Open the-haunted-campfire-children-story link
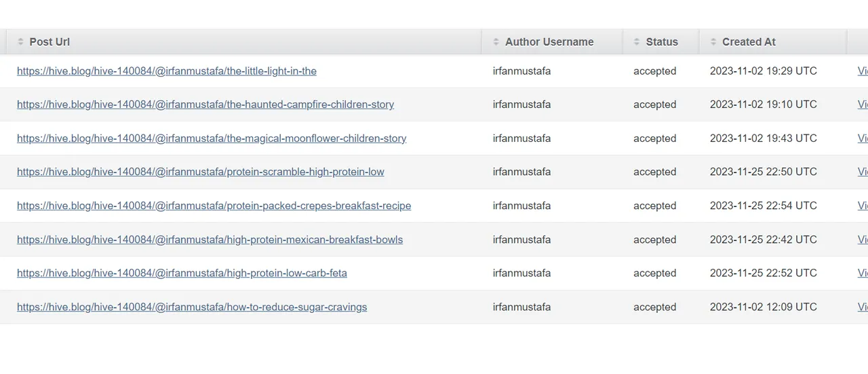The image size is (868, 374). pyautogui.click(x=205, y=105)
